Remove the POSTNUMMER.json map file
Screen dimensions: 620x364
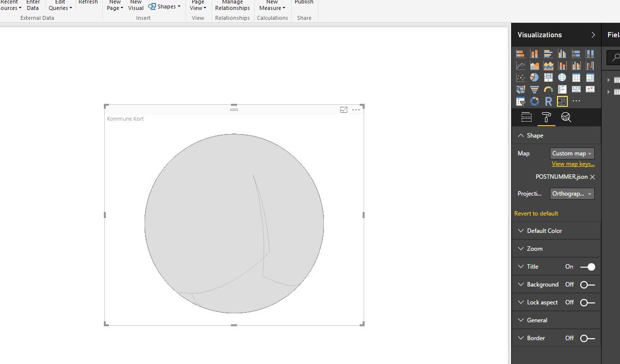coord(592,177)
